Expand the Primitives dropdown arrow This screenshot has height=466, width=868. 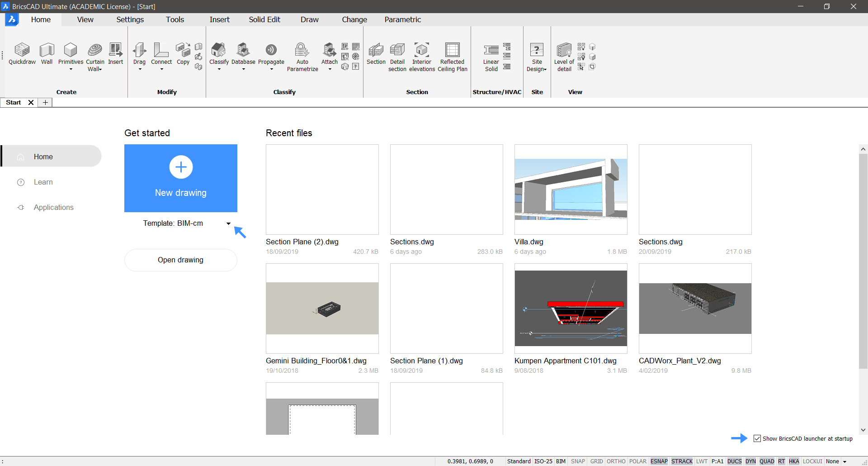[71, 69]
